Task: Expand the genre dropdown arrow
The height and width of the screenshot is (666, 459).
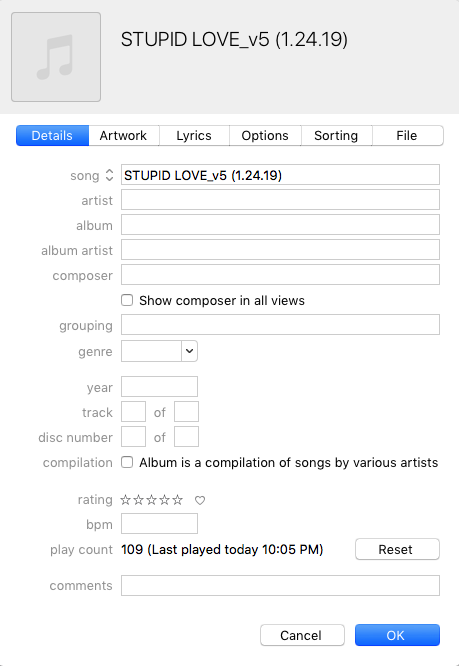Action: [x=189, y=351]
